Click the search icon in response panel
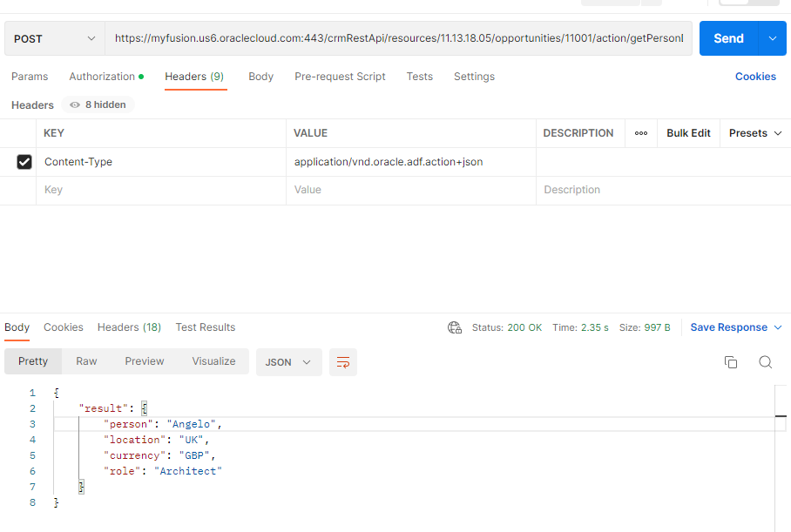Viewport: 791px width, 532px height. [x=765, y=362]
